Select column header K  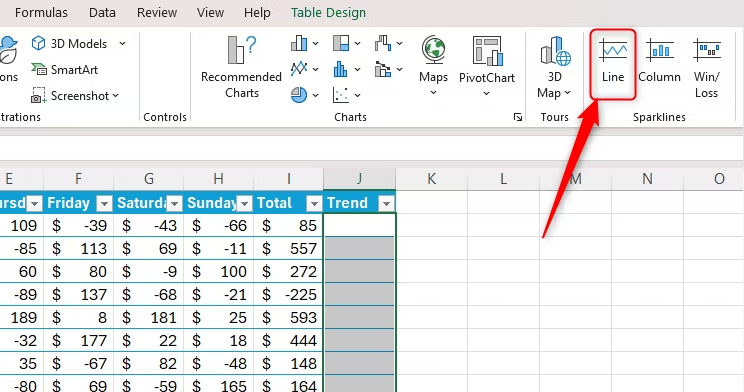(431, 179)
